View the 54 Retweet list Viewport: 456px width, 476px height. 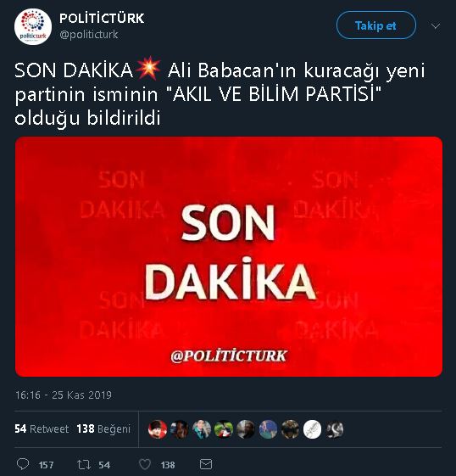(x=42, y=429)
